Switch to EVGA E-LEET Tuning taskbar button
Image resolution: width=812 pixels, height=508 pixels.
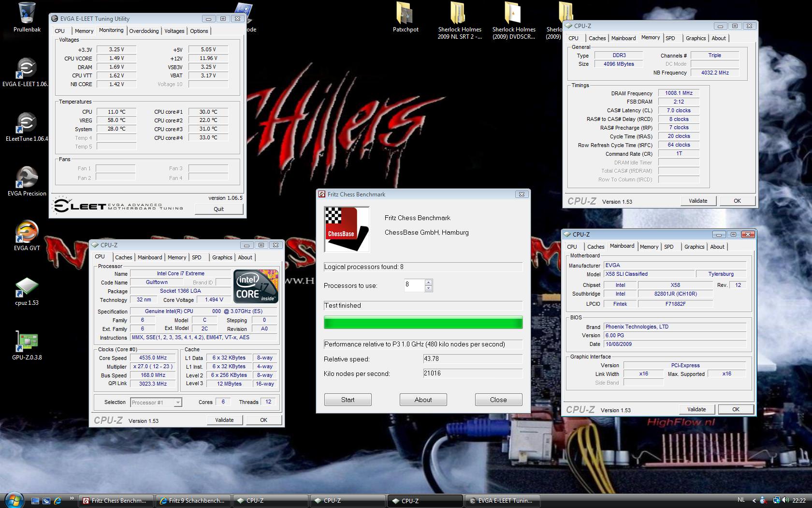[502, 501]
